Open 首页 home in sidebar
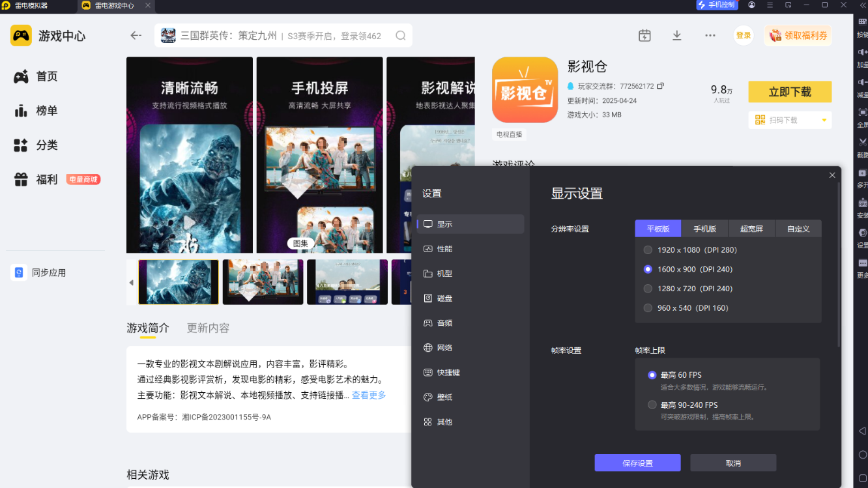 47,77
